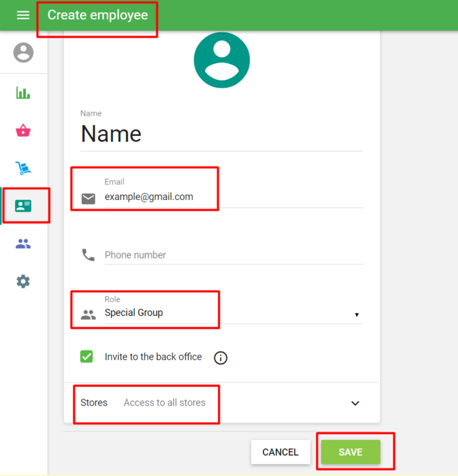Click the info icon beside back office invite
Image resolution: width=458 pixels, height=476 pixels.
coord(220,358)
